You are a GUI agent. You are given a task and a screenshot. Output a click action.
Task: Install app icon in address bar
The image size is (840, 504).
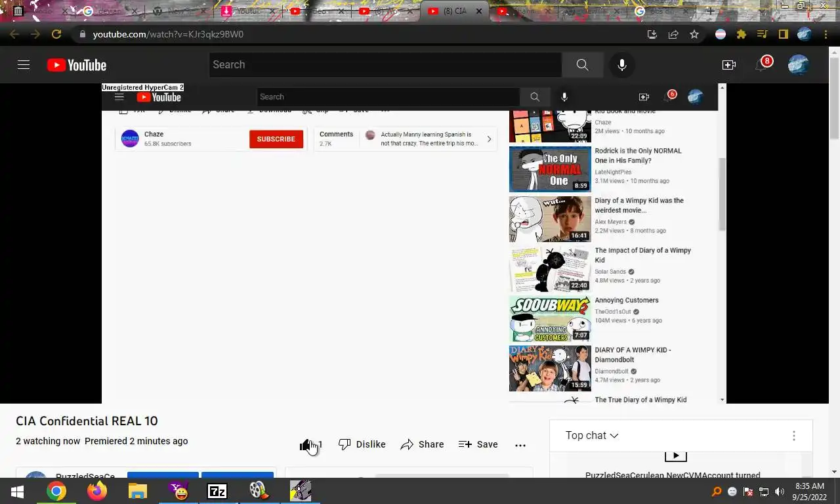click(652, 34)
